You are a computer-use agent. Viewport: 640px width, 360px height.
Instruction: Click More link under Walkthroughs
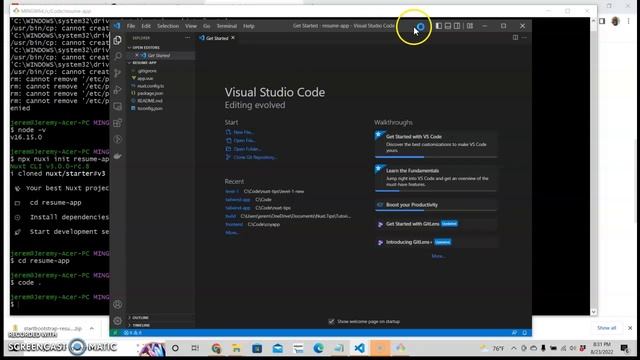pyautogui.click(x=438, y=256)
